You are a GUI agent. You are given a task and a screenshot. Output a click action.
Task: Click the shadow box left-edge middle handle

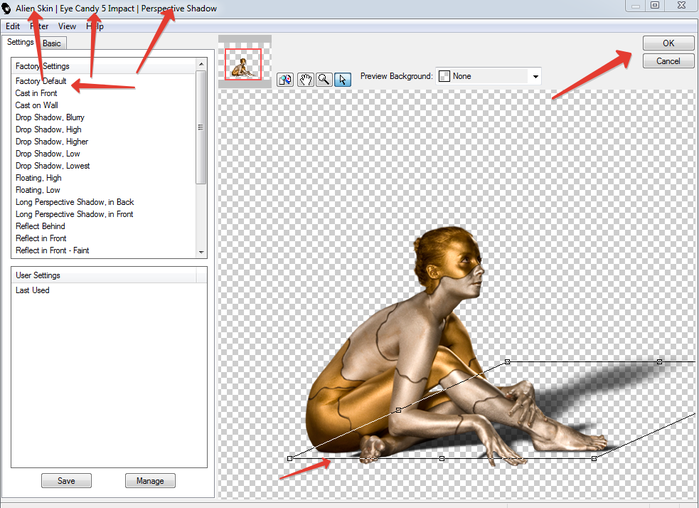click(399, 410)
